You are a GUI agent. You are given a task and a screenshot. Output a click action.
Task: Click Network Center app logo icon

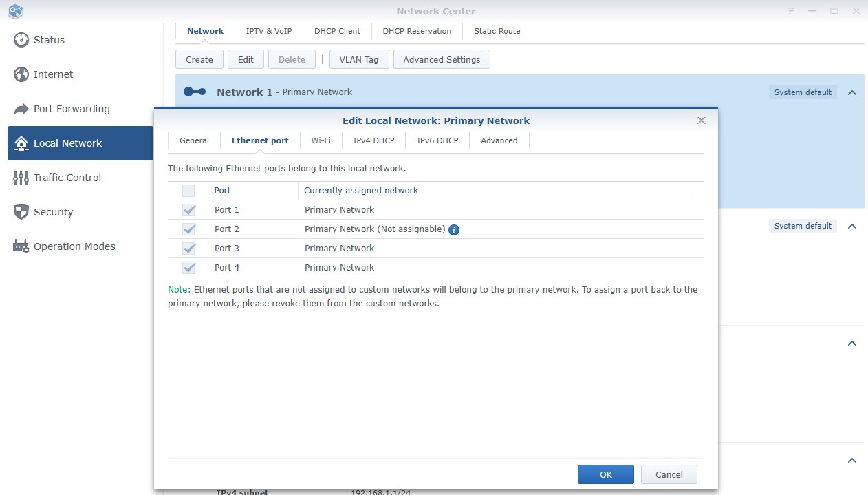point(15,11)
